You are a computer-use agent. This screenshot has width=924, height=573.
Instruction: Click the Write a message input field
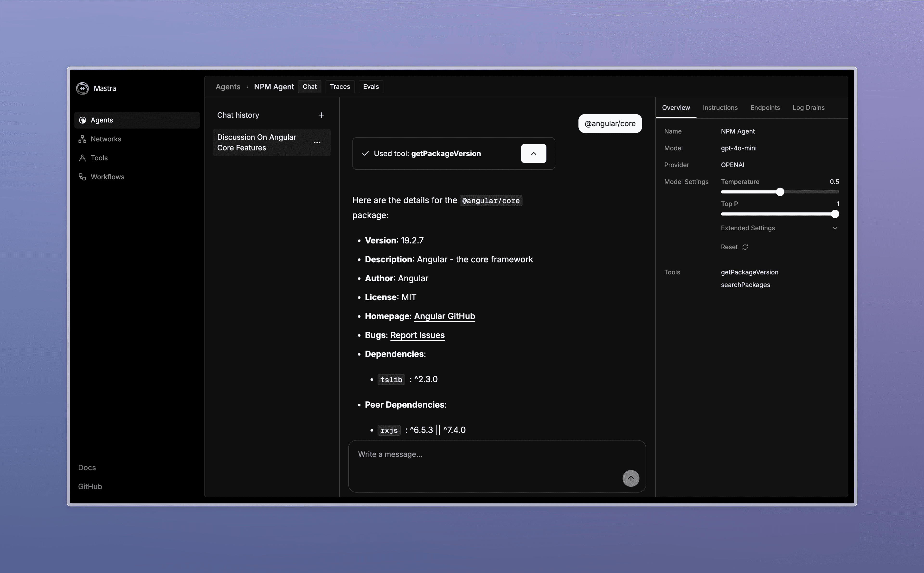point(485,454)
